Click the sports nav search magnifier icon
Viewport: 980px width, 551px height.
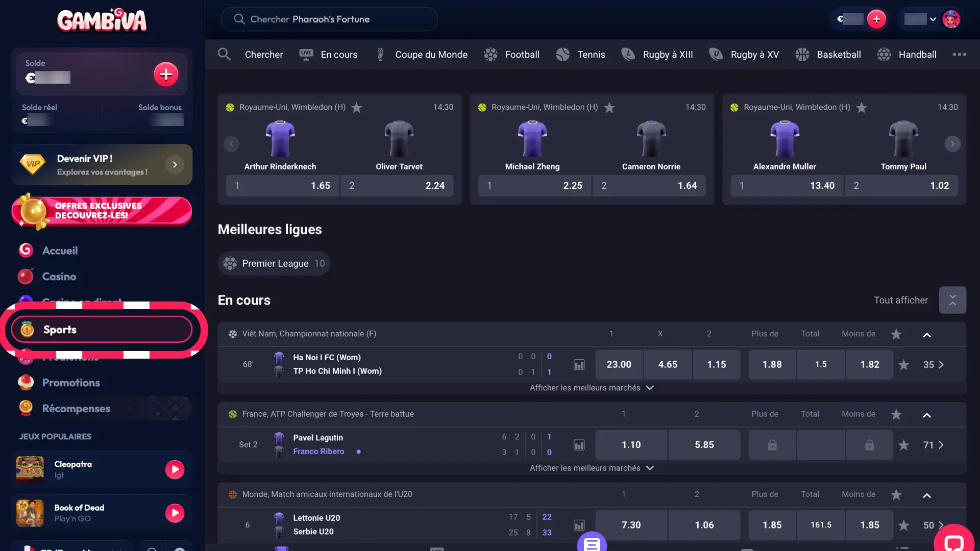[x=224, y=54]
